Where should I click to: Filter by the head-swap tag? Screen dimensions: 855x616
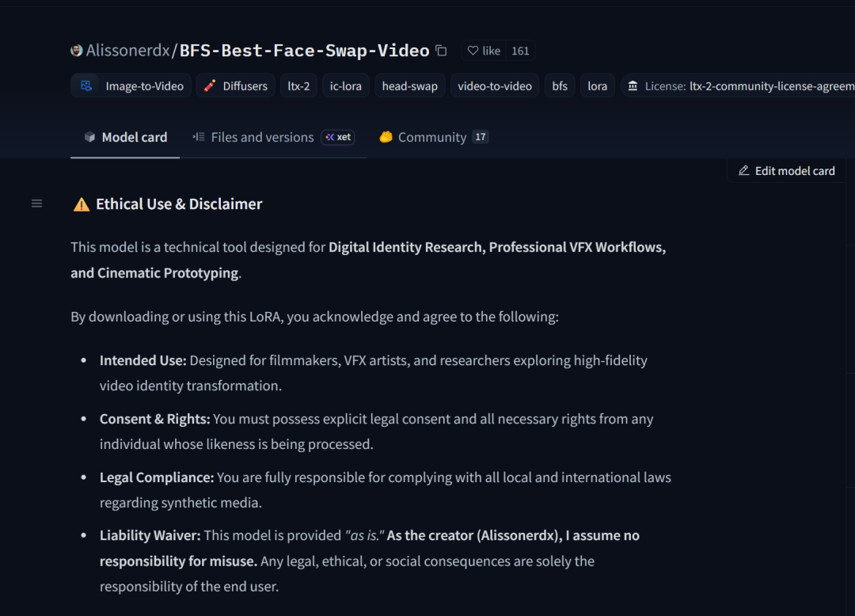409,86
